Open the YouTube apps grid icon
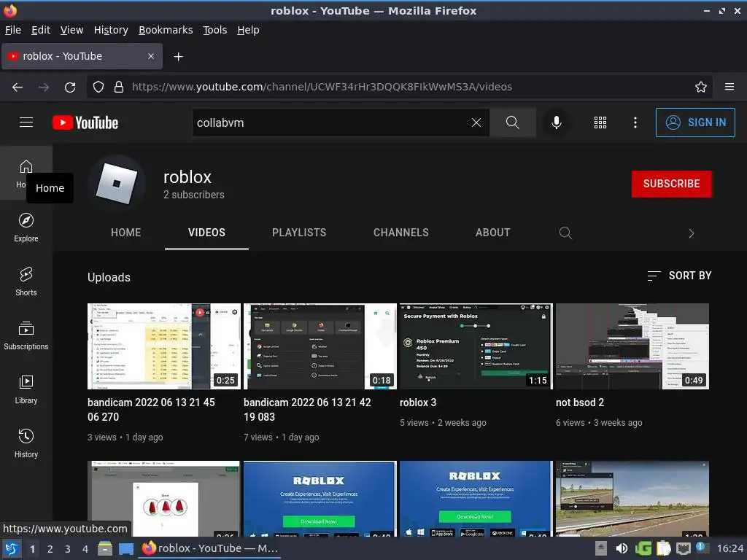This screenshot has width=747, height=560. (x=600, y=122)
